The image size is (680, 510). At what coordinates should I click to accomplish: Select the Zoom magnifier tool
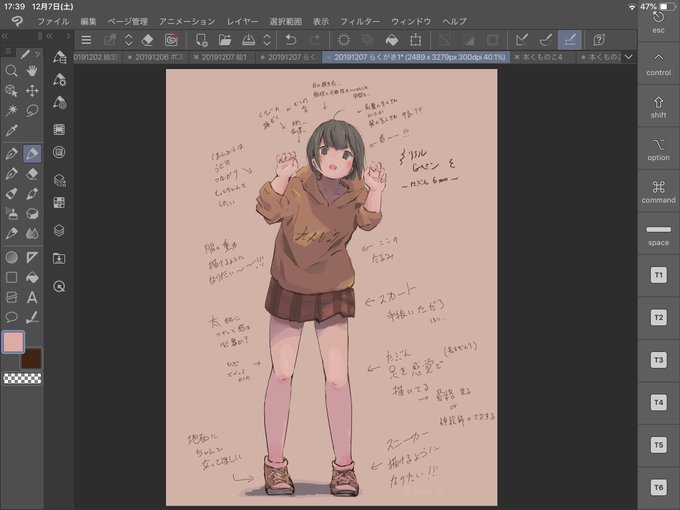[11, 71]
